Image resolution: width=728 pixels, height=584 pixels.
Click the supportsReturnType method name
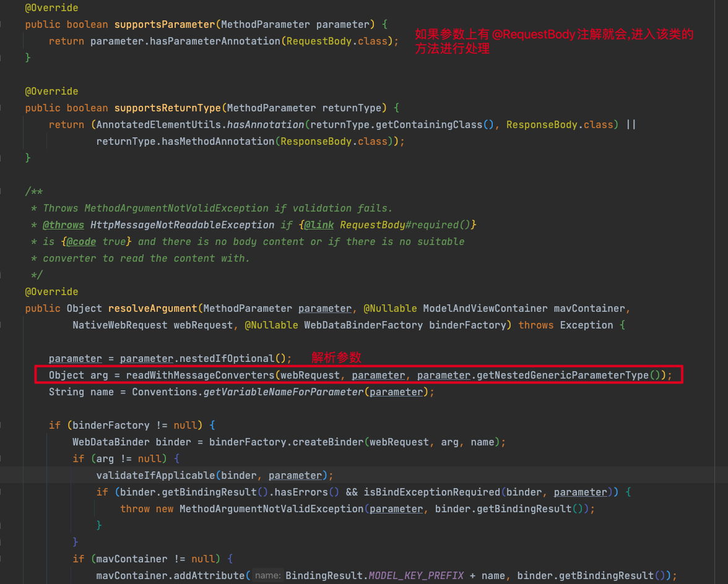click(168, 108)
